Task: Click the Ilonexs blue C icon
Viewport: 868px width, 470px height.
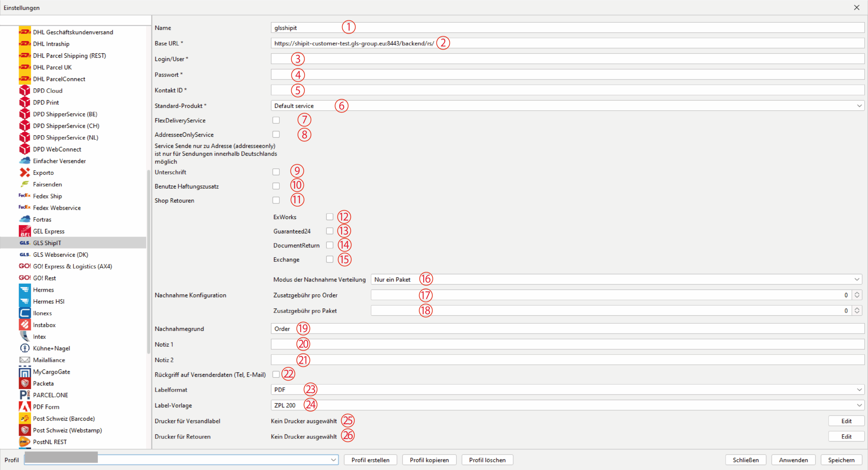Action: pyautogui.click(x=25, y=313)
